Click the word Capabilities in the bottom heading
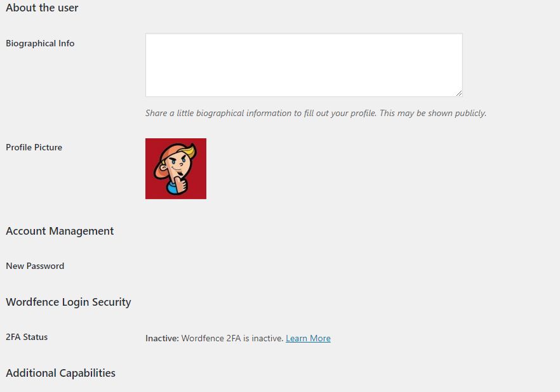The image size is (560, 392). tap(88, 373)
